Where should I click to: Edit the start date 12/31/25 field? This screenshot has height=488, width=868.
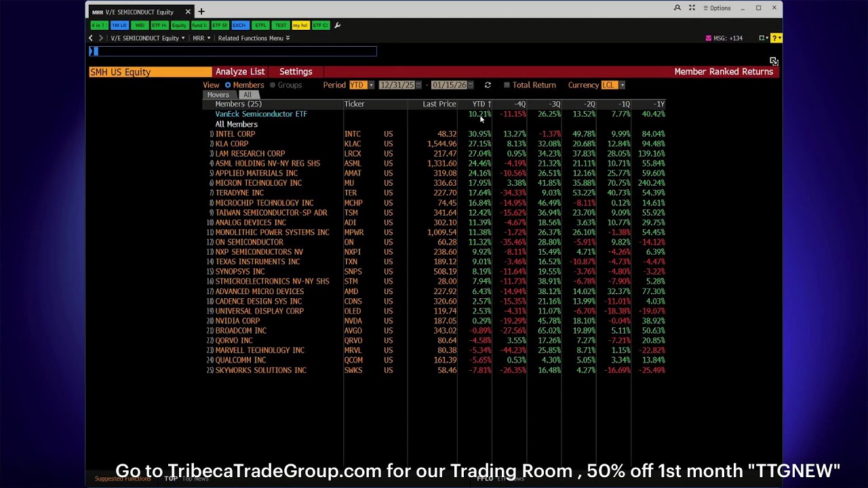point(397,85)
